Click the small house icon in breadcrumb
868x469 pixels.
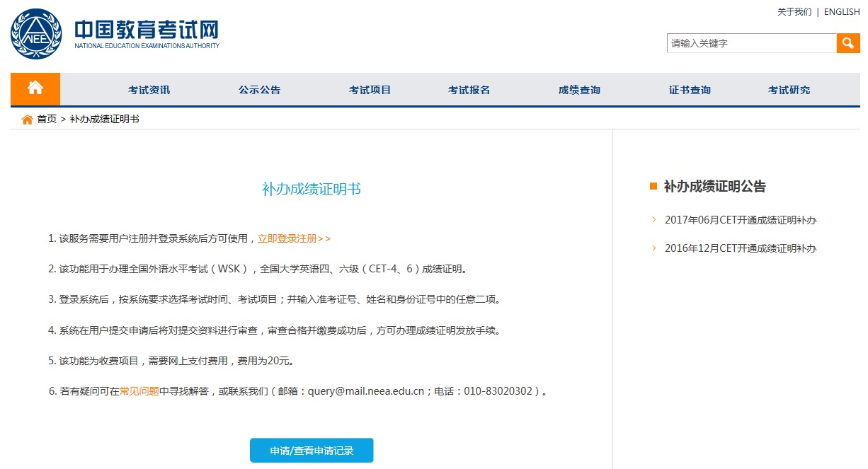(x=28, y=120)
